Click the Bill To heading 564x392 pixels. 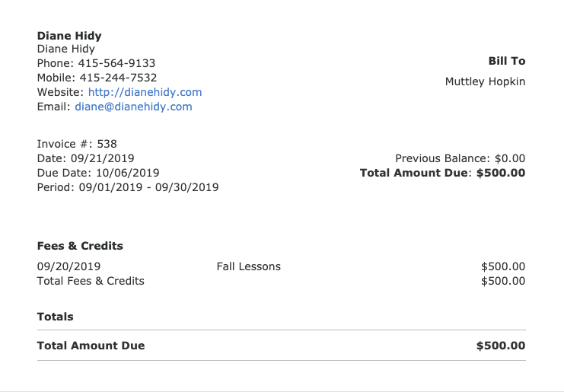pyautogui.click(x=507, y=61)
